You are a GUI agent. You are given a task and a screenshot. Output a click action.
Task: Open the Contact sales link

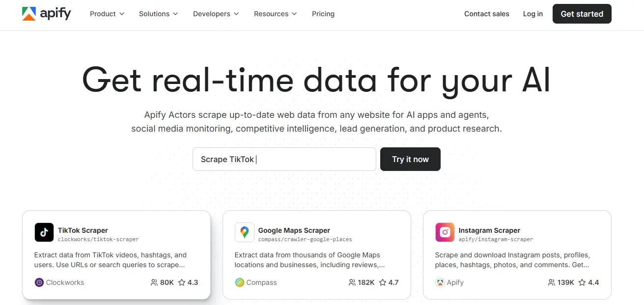pos(487,14)
